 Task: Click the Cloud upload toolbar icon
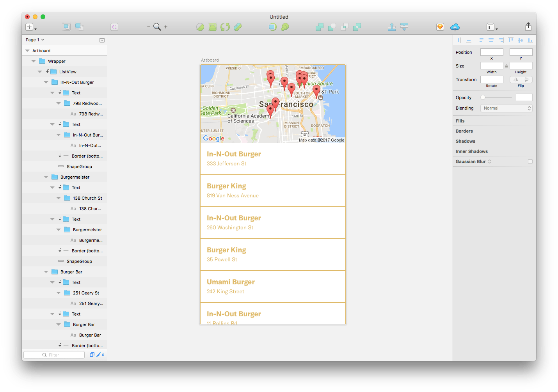coord(455,27)
